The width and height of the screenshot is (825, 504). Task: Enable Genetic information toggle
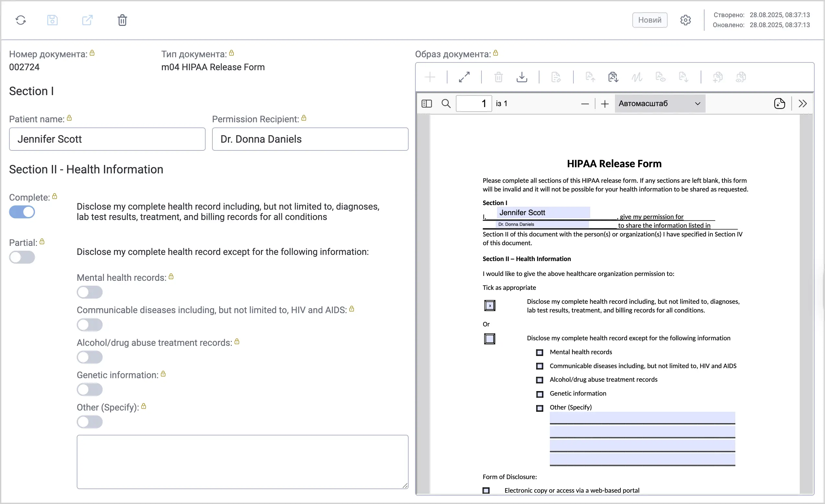pyautogui.click(x=90, y=389)
